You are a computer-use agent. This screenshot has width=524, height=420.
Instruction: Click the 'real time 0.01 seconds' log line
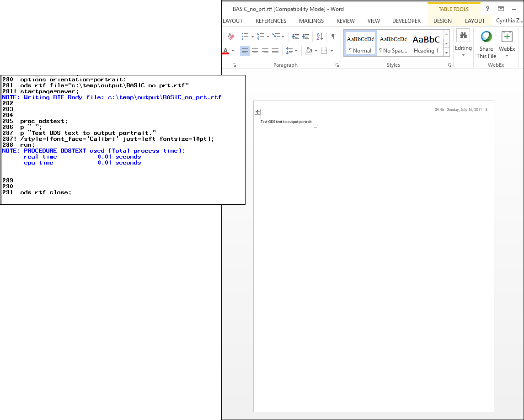pyautogui.click(x=82, y=157)
